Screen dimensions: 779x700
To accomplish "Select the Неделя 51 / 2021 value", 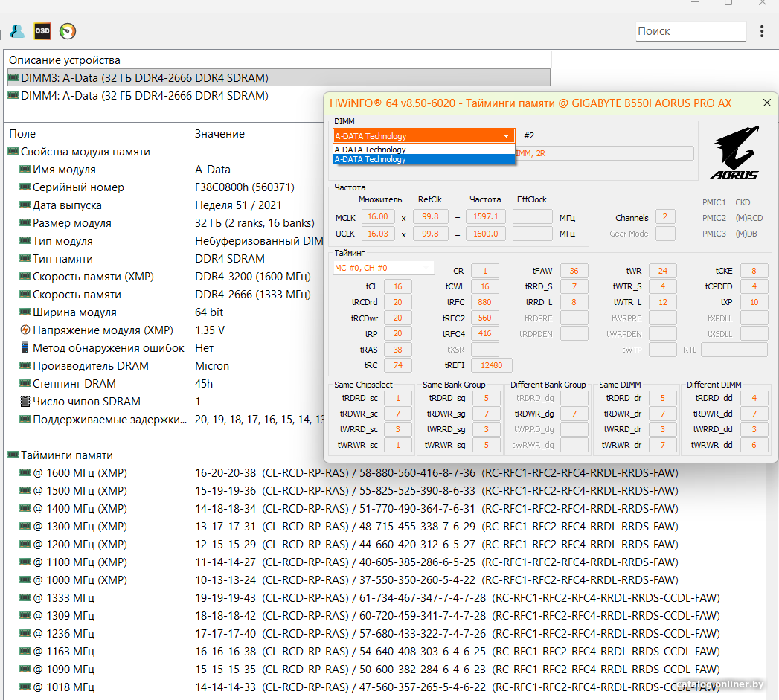I will 238,205.
